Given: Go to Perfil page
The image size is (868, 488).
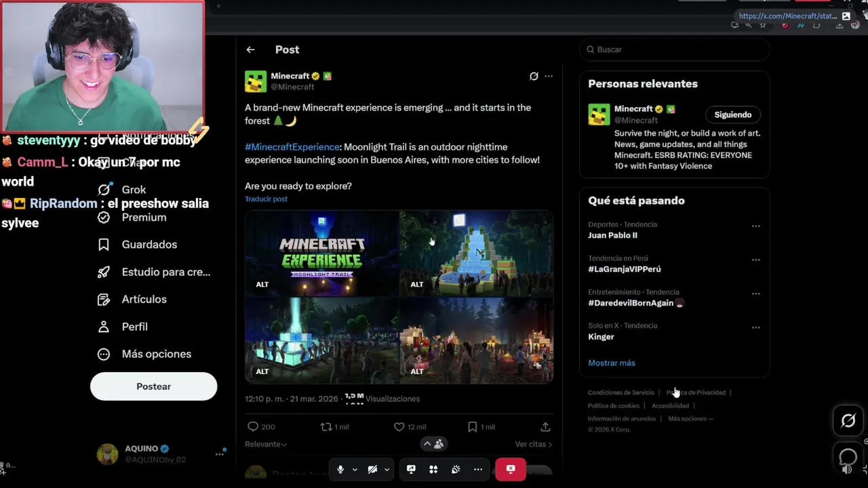Looking at the screenshot, I should [x=123, y=327].
